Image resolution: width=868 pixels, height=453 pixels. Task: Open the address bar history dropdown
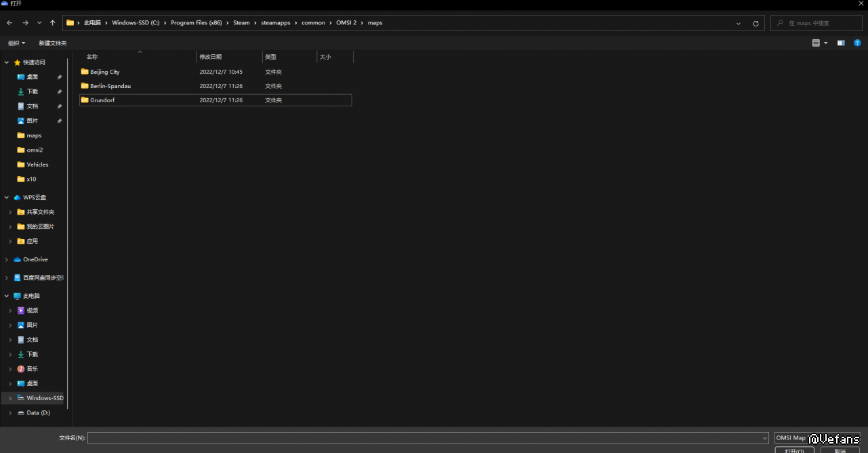coord(738,23)
